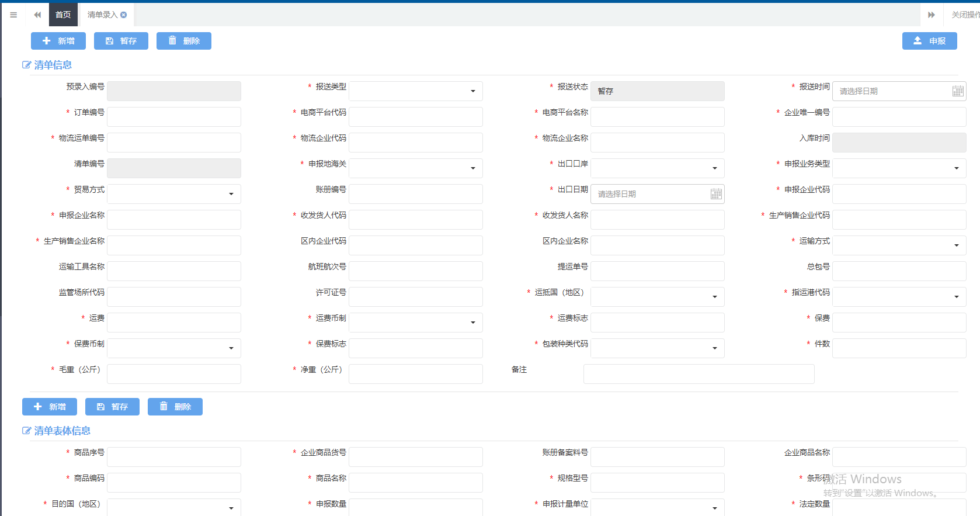This screenshot has height=516, width=980.
Task: Click the tabs scroll-right double arrow
Action: (932, 15)
